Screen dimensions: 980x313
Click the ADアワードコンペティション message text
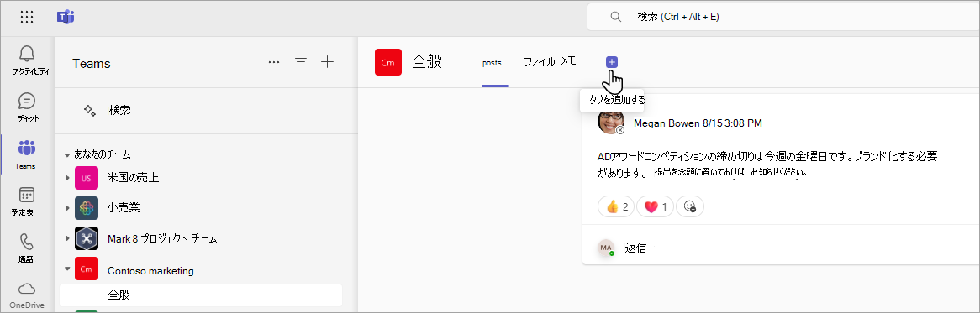(x=767, y=164)
